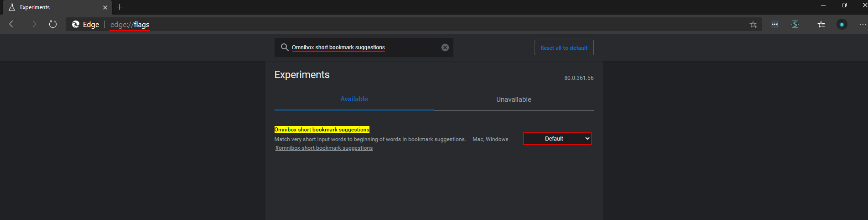
Task: Open the Favorites list icon
Action: pos(821,24)
